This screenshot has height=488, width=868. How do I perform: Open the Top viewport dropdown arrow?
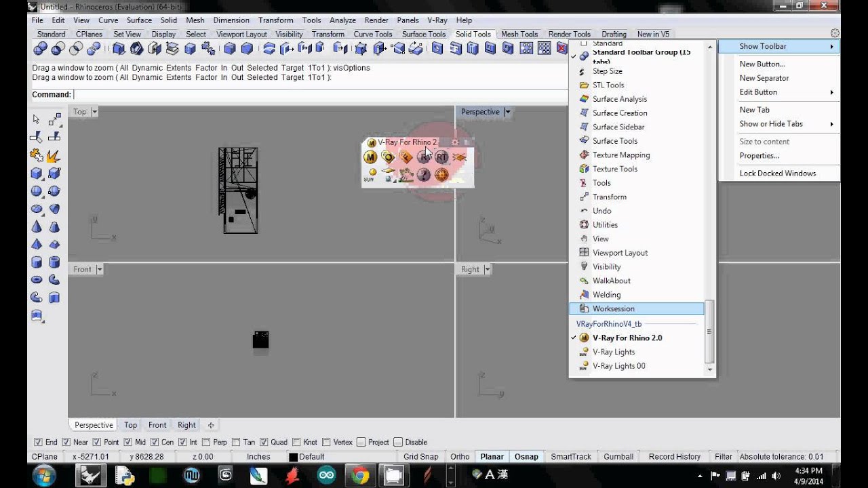[95, 112]
